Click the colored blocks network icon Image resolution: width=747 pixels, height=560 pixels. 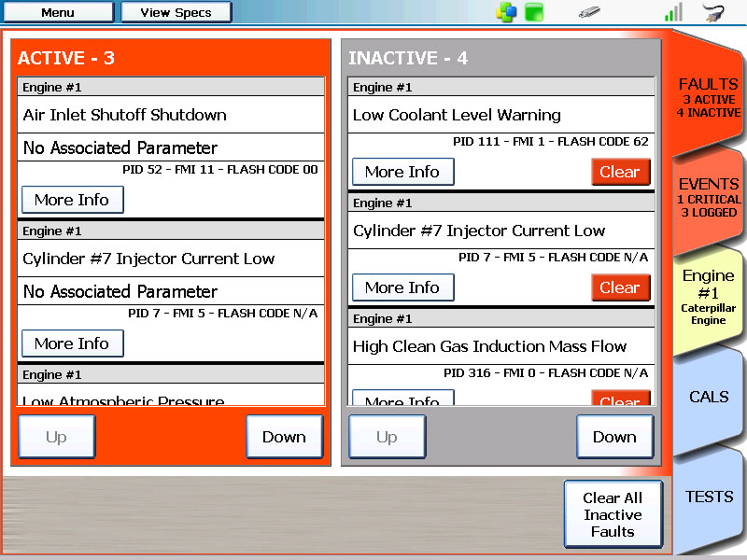coord(506,12)
